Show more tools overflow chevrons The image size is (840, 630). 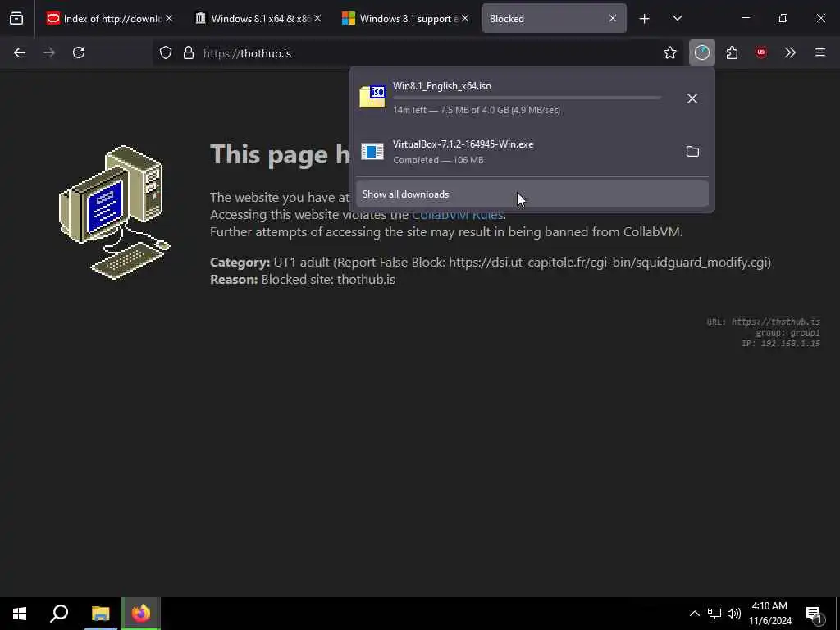pyautogui.click(x=790, y=52)
